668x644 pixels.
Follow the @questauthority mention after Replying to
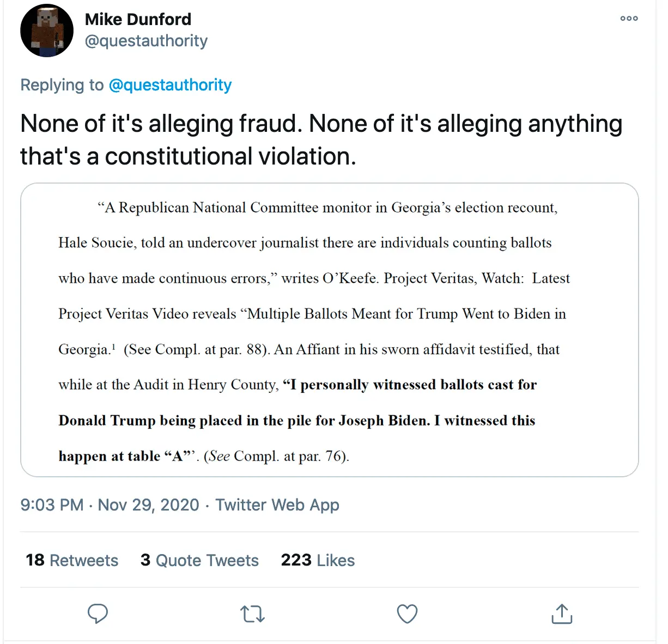170,85
